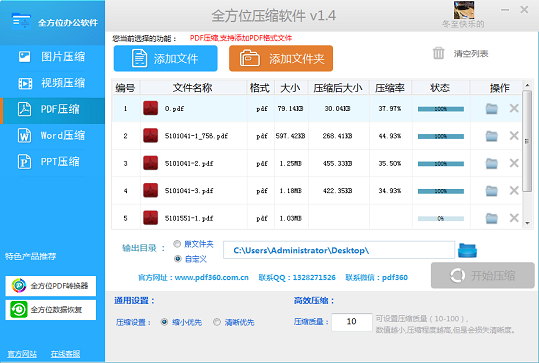
Task: Click progress bar of 0.pdf
Action: (441, 109)
